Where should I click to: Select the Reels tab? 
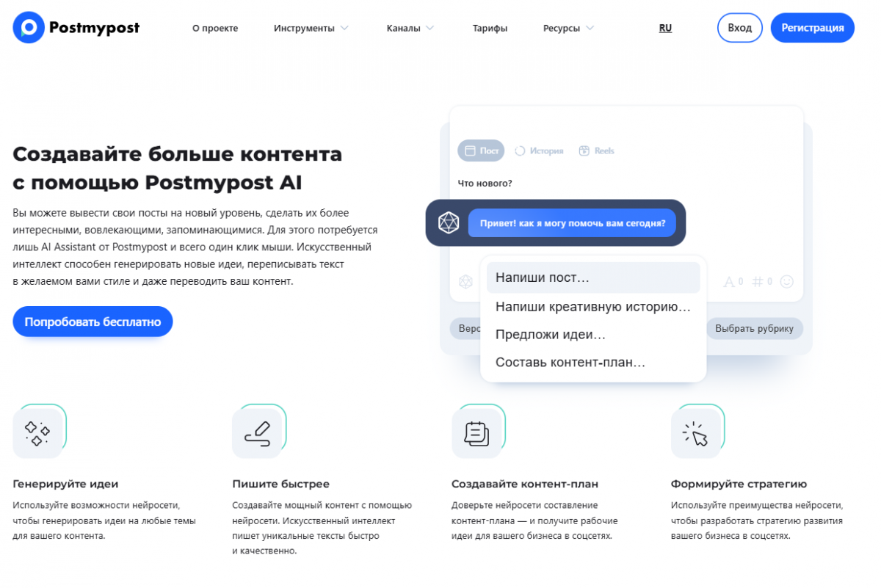point(596,150)
